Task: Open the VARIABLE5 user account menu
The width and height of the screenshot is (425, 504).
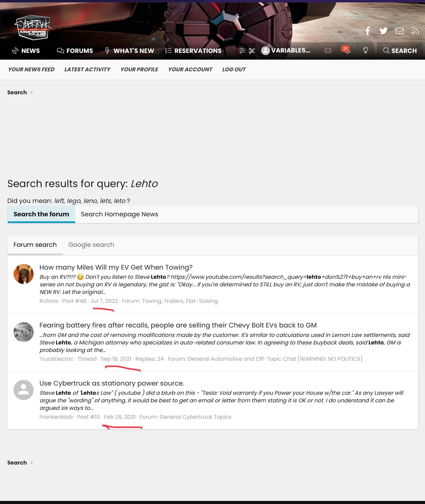Action: (x=286, y=50)
